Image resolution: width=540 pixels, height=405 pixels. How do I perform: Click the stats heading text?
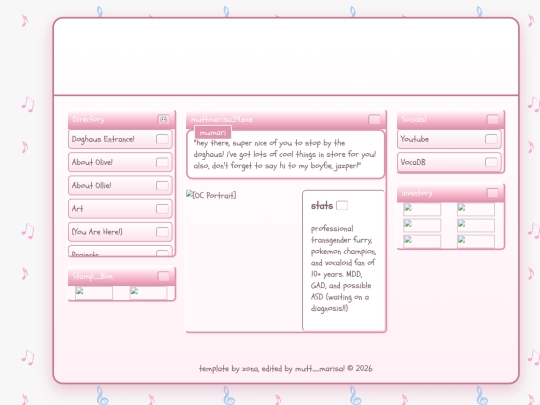[x=322, y=206]
